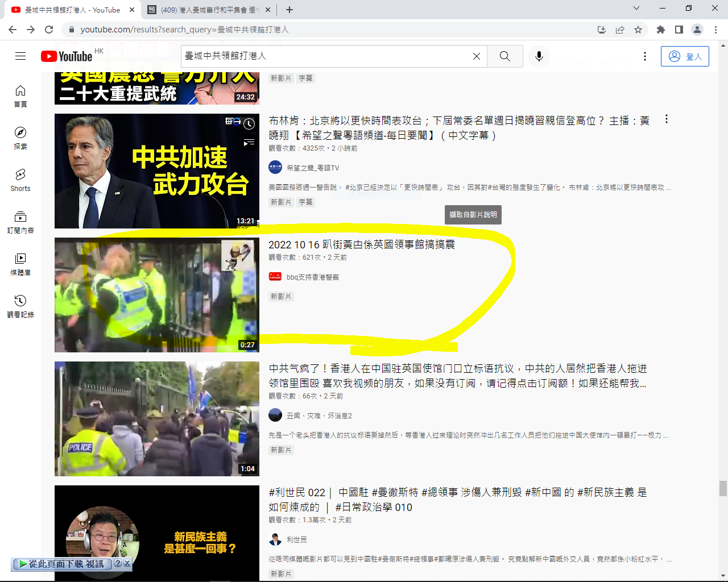Add 布林肯 video to queue
The image size is (728, 582).
click(249, 142)
